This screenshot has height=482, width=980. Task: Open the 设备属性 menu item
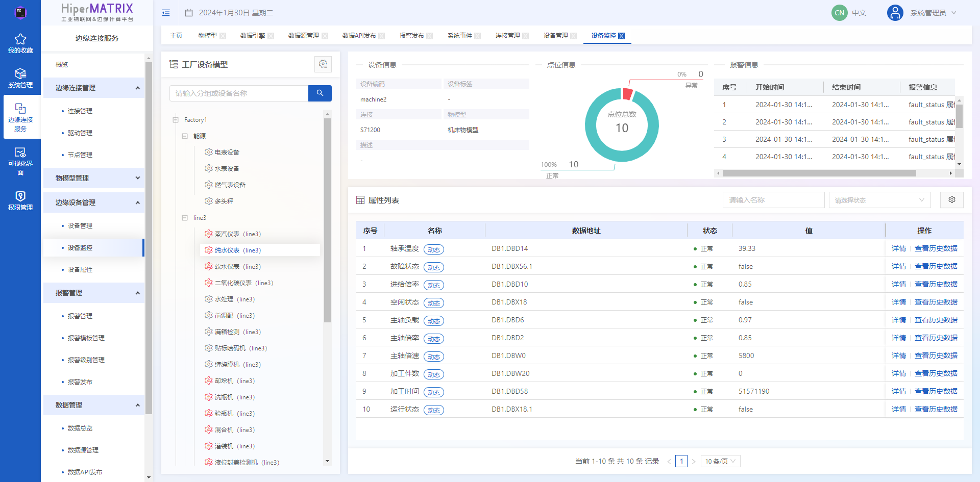click(x=80, y=269)
